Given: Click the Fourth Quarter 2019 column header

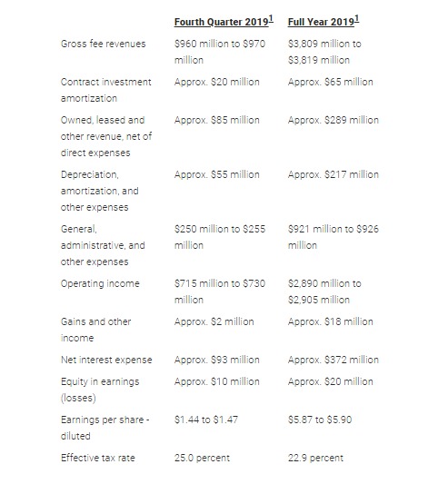Looking at the screenshot, I should 221,22.
